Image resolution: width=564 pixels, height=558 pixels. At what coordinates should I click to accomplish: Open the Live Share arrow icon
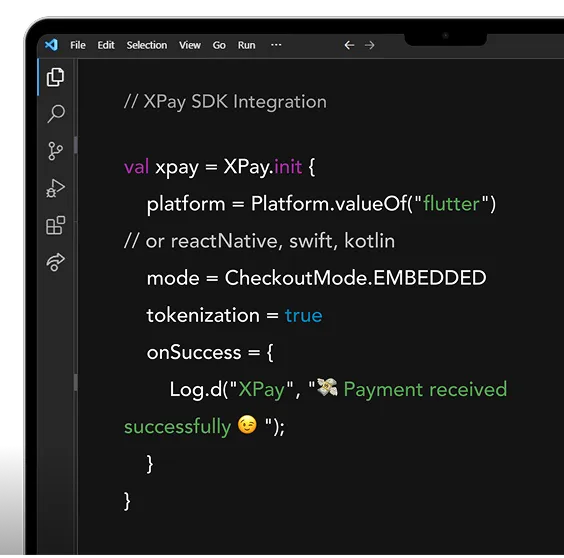point(55,262)
